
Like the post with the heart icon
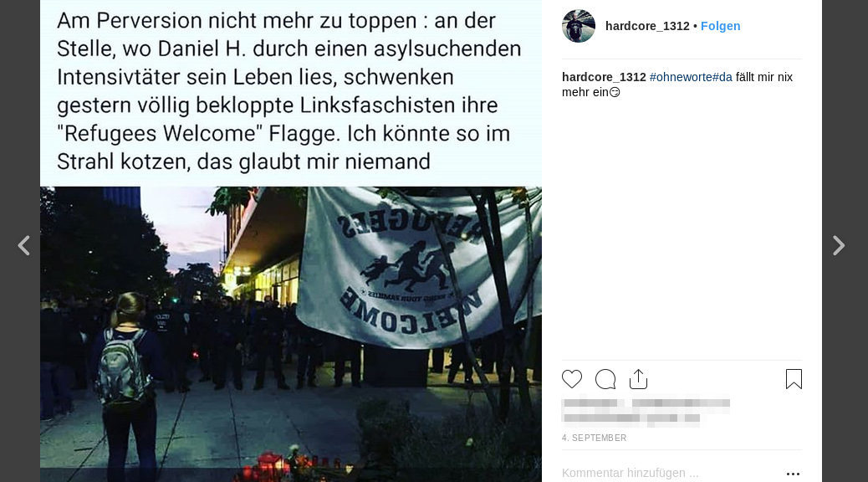(572, 380)
